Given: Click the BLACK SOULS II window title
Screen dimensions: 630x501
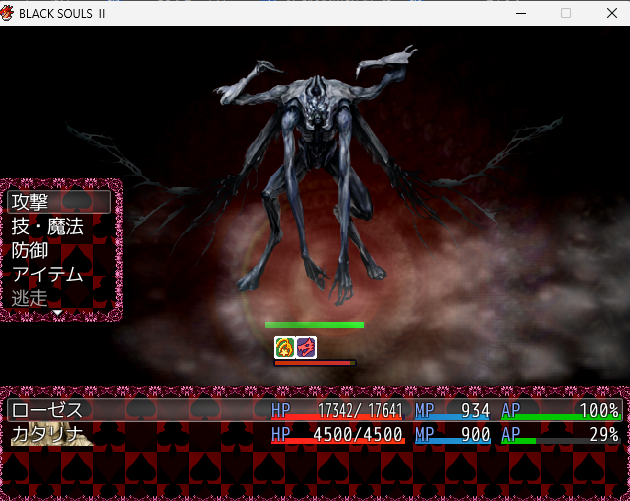Looking at the screenshot, I should (62, 14).
